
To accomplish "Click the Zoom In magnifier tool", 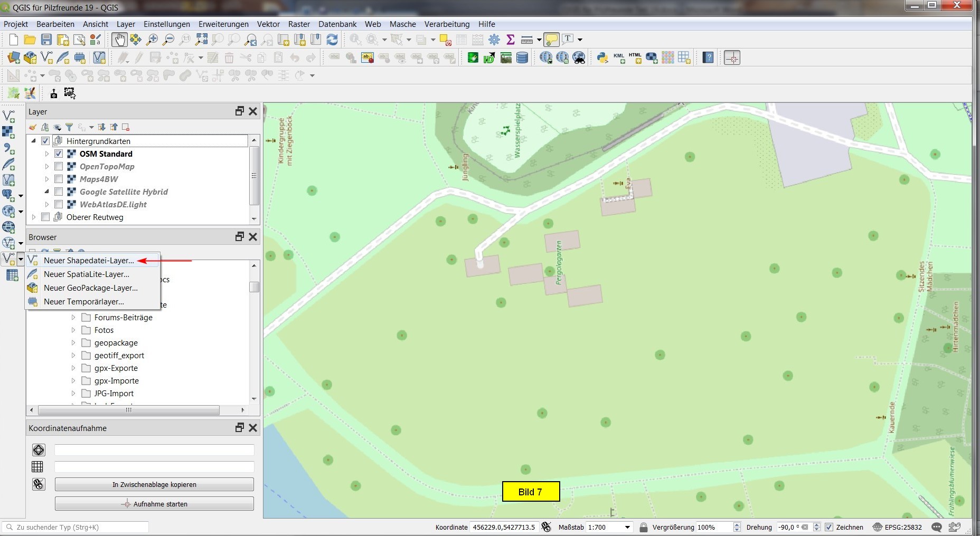I will coord(152,40).
